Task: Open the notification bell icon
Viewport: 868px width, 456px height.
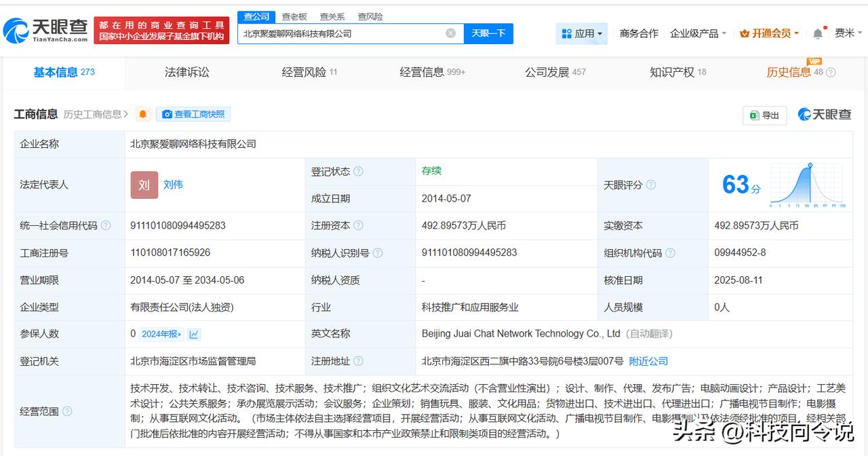Action: 818,33
